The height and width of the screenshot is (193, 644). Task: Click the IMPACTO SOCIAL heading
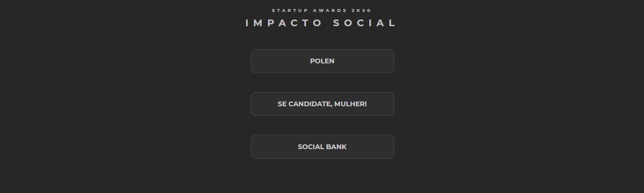(x=321, y=23)
